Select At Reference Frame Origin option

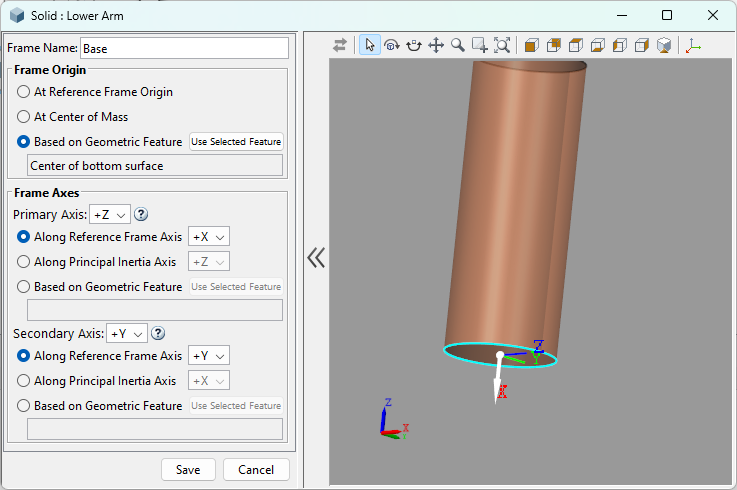click(23, 92)
